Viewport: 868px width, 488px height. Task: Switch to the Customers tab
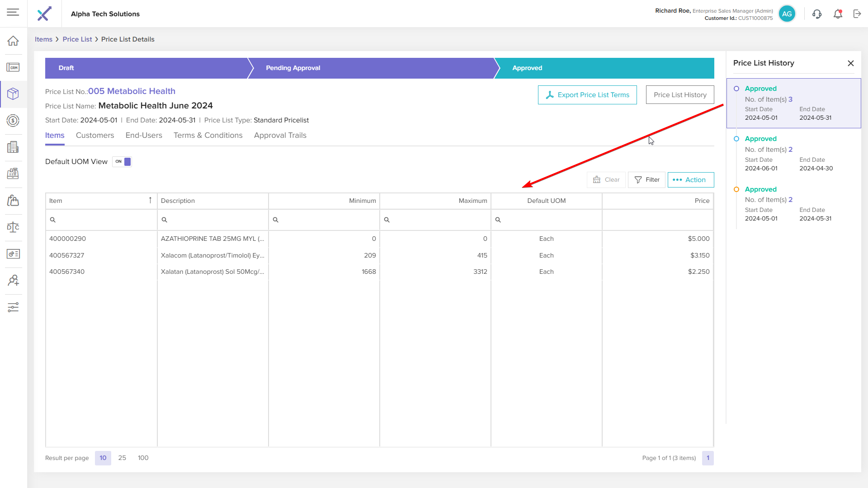pyautogui.click(x=95, y=136)
